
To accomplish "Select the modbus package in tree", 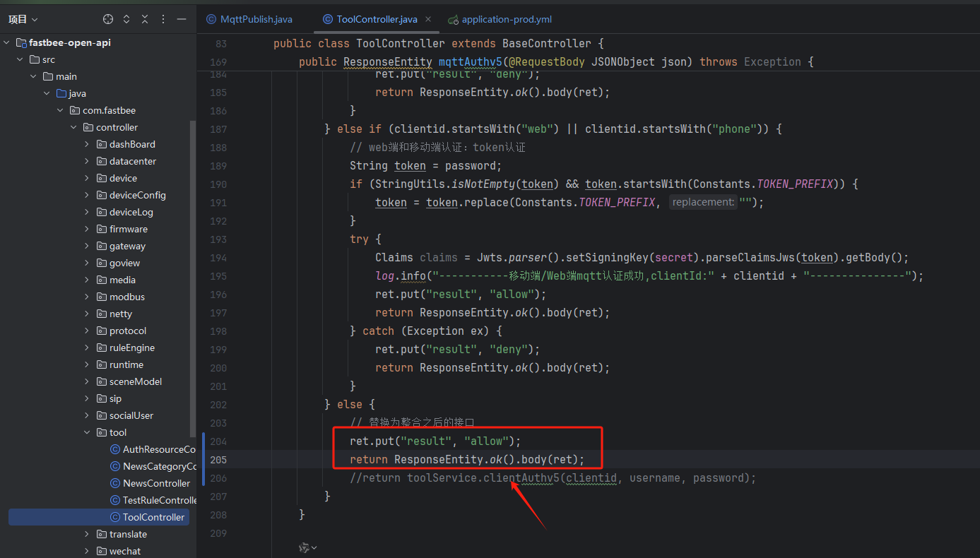I will coord(127,297).
